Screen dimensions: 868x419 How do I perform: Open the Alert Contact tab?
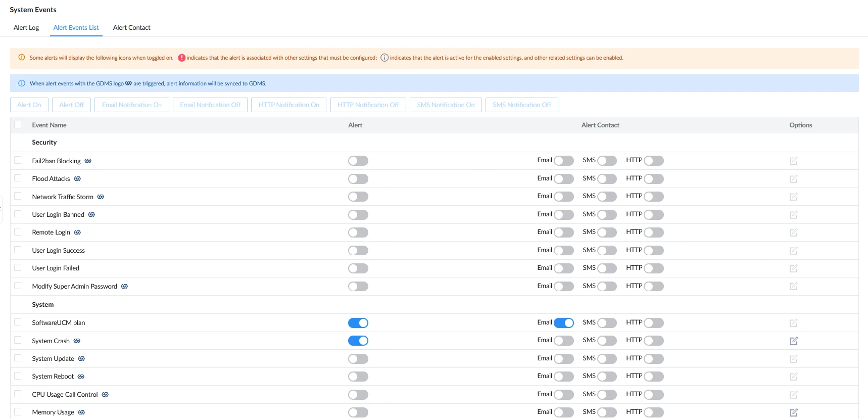point(132,28)
